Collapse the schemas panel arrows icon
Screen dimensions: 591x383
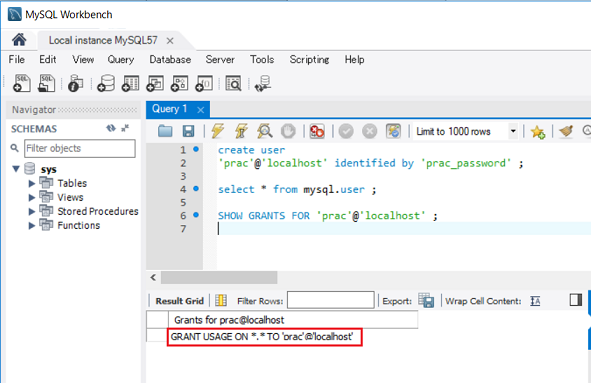[x=125, y=128]
